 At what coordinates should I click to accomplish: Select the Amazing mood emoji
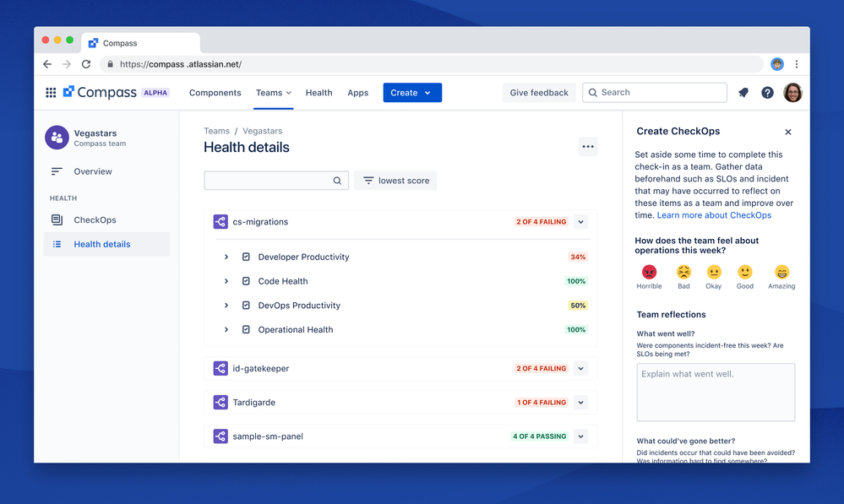tap(781, 272)
